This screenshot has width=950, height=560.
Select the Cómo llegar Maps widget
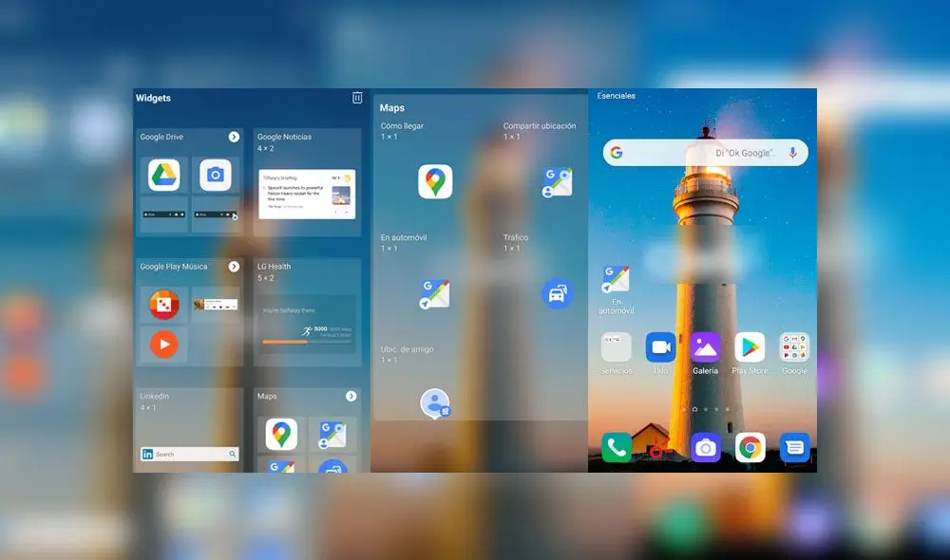[x=435, y=181]
